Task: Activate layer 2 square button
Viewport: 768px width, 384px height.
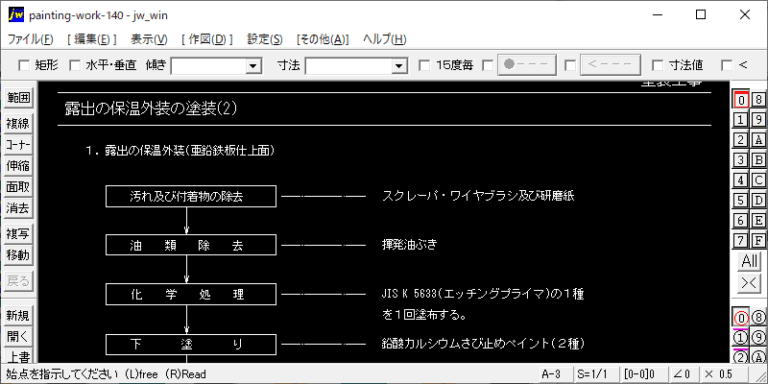Action: (x=741, y=140)
